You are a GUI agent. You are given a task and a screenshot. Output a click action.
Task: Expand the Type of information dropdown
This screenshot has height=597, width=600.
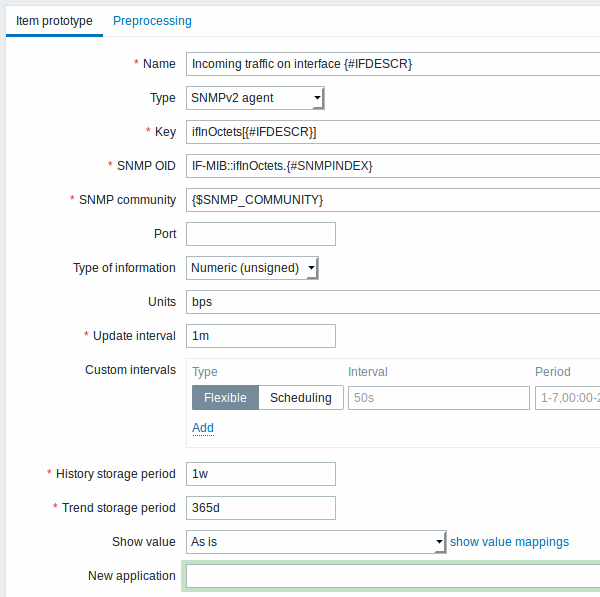252,268
